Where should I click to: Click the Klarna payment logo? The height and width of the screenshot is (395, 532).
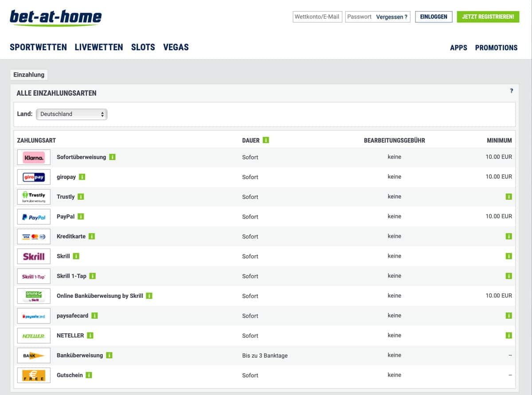pos(34,157)
